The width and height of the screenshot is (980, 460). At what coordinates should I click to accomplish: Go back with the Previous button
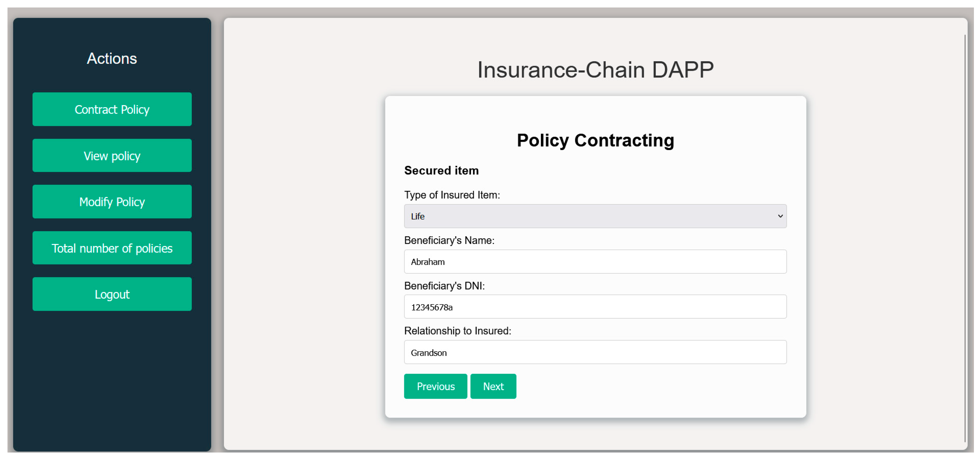[435, 387]
